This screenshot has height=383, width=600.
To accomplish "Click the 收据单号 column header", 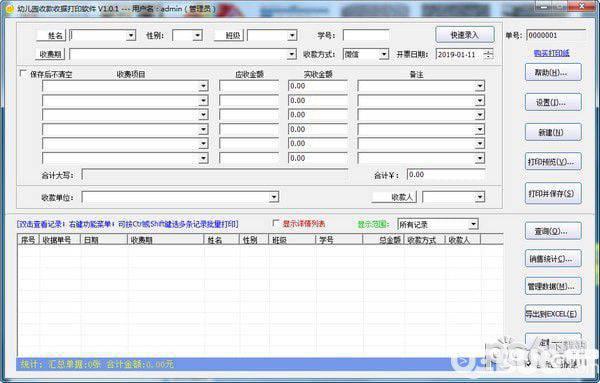I will coord(60,240).
